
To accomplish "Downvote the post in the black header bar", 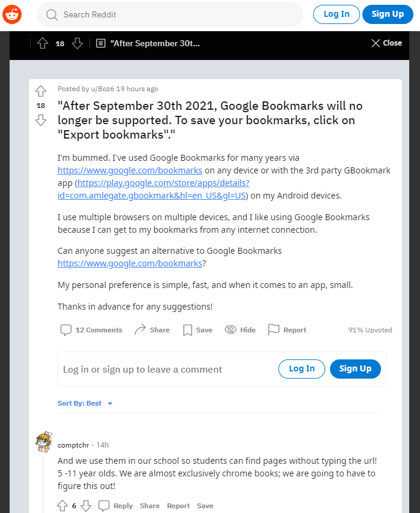I will [77, 43].
